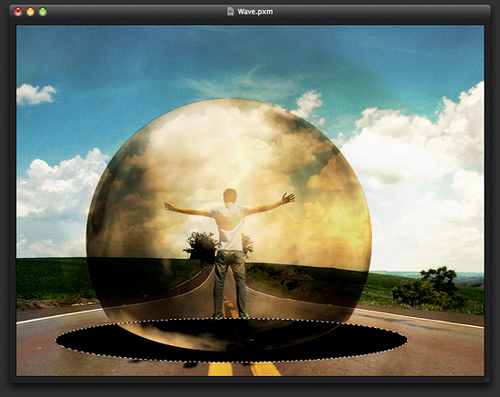Zoom the window using the green button
Viewport: 500px width, 397px height.
[43, 12]
